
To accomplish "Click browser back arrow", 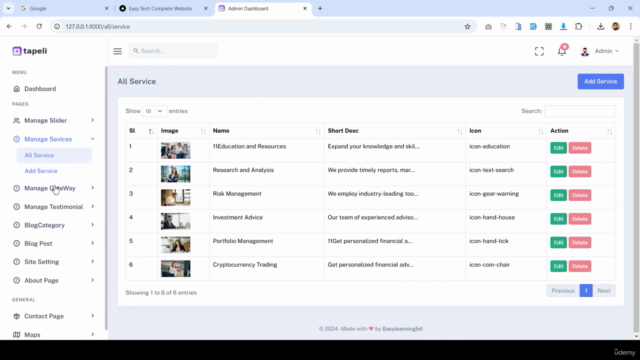I will (x=9, y=27).
